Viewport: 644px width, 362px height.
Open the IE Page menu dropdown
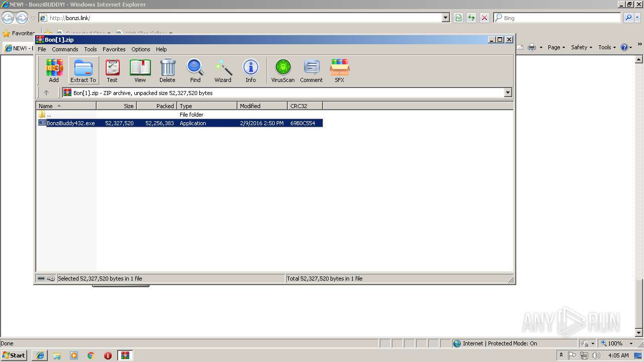pos(556,47)
